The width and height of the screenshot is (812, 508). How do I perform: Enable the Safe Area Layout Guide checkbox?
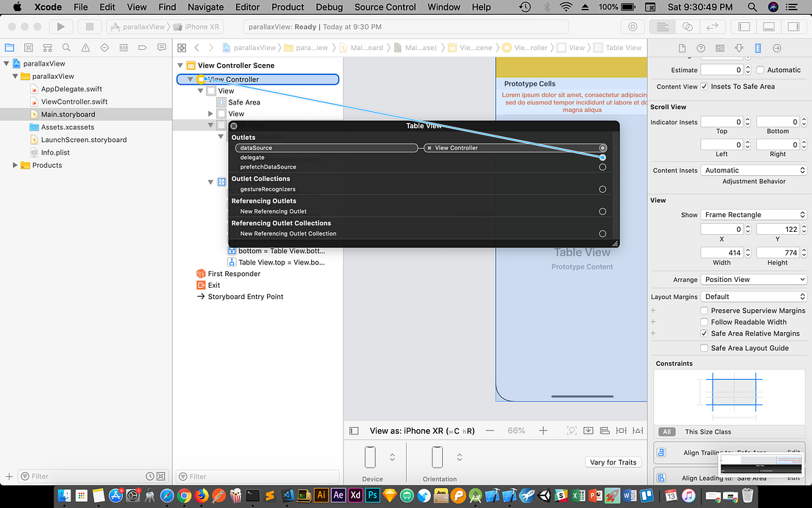click(x=704, y=348)
